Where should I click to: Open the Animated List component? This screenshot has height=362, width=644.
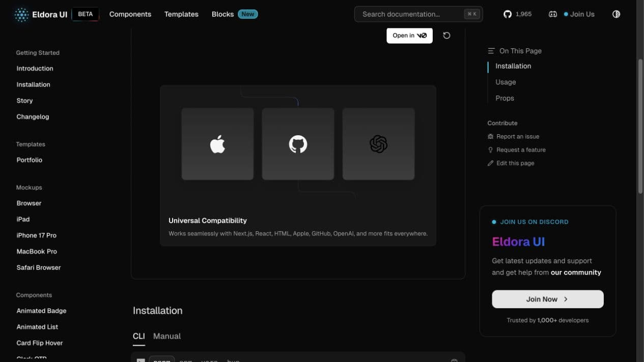pyautogui.click(x=37, y=327)
